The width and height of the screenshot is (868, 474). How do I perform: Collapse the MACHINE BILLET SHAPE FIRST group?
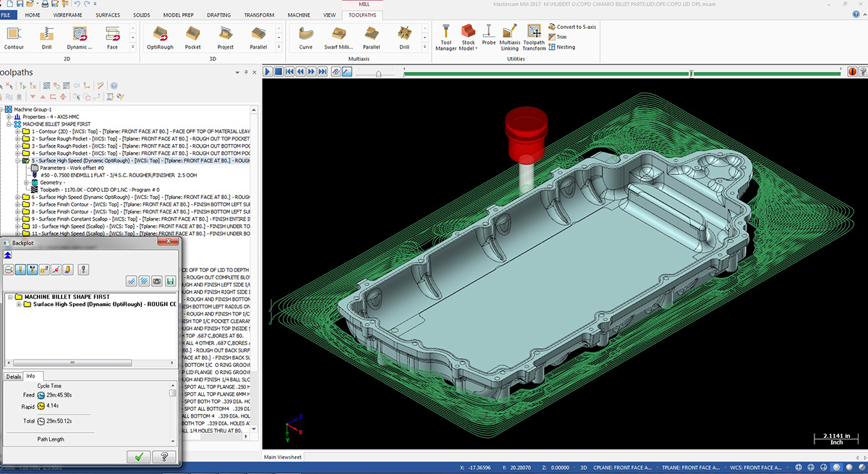click(9, 124)
